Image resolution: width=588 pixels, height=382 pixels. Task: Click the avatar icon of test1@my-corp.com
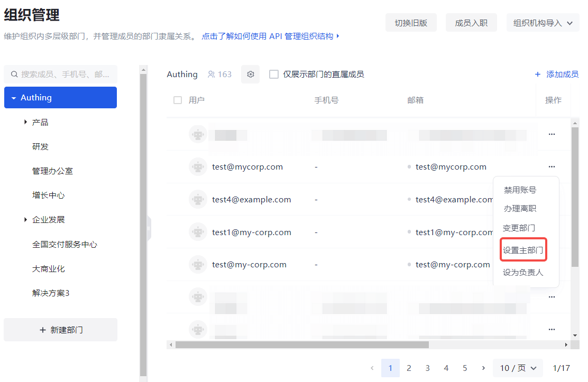click(198, 232)
